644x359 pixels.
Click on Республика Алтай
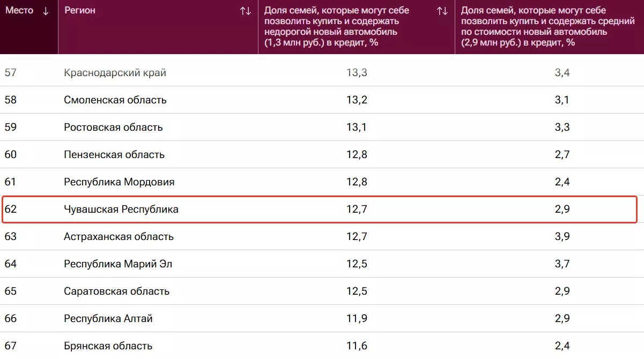[x=108, y=319]
